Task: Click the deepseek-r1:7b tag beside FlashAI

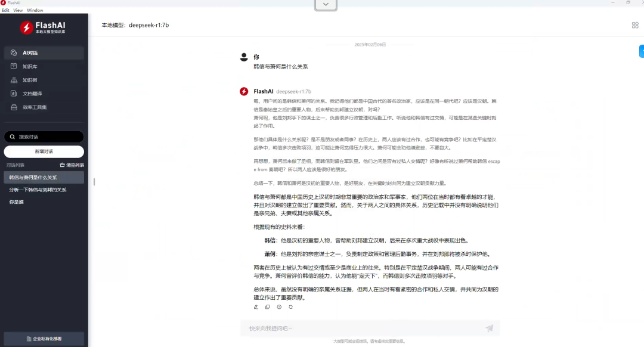Action: (x=293, y=92)
